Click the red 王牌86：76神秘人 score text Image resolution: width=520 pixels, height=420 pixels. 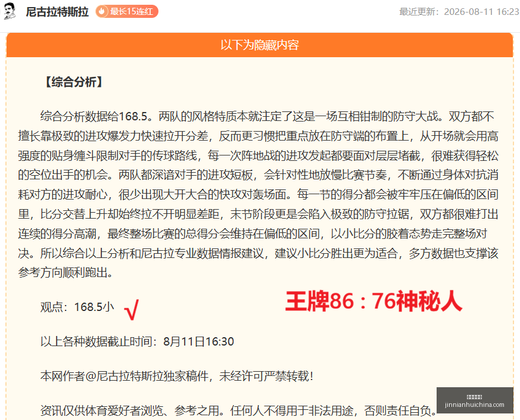point(373,301)
